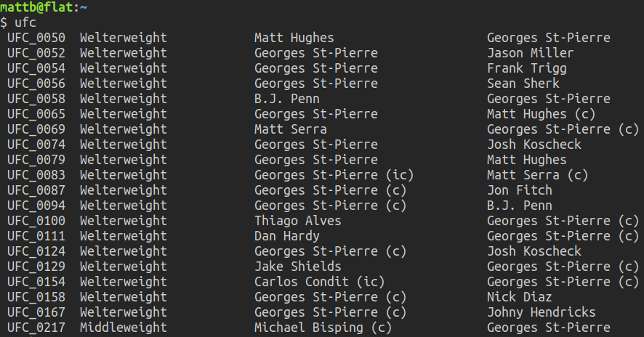This screenshot has height=337, width=644.
Task: Click the typed ufc command
Action: point(25,23)
